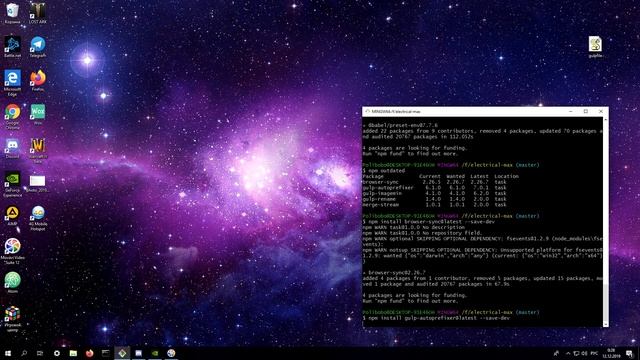Open taskbar search magnifier
Image resolution: width=640 pixels, height=360 pixels.
pos(24,353)
